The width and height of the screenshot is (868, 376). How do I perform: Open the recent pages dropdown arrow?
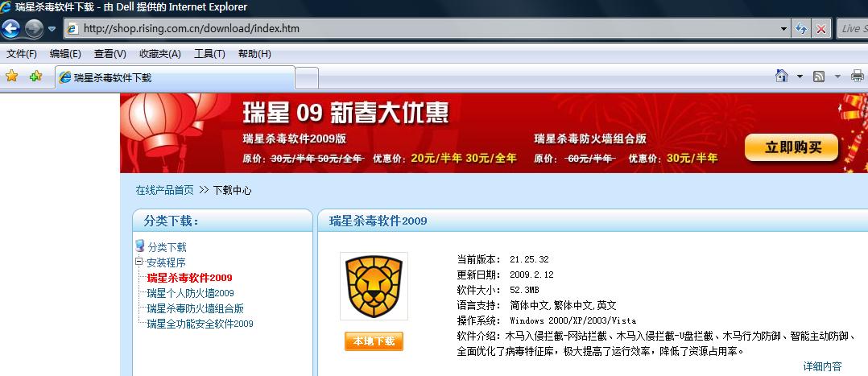click(52, 29)
